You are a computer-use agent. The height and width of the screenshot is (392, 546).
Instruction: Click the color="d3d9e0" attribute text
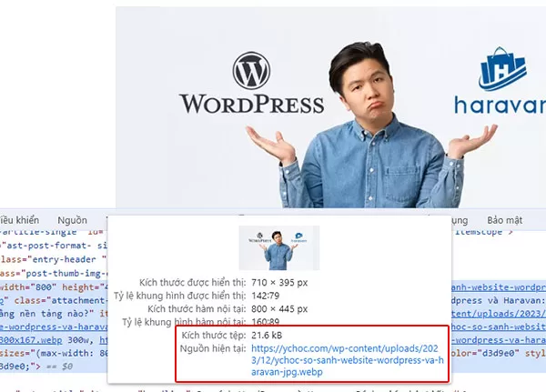(x=483, y=353)
